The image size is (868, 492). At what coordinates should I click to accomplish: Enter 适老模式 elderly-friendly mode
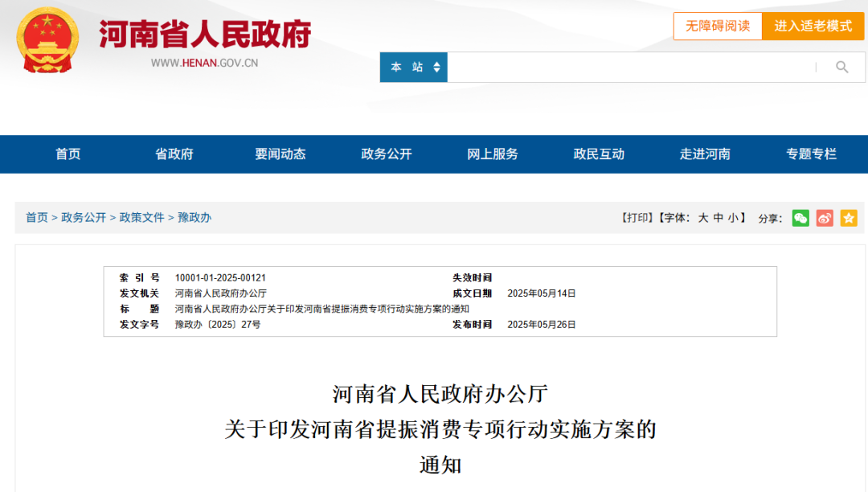point(813,26)
